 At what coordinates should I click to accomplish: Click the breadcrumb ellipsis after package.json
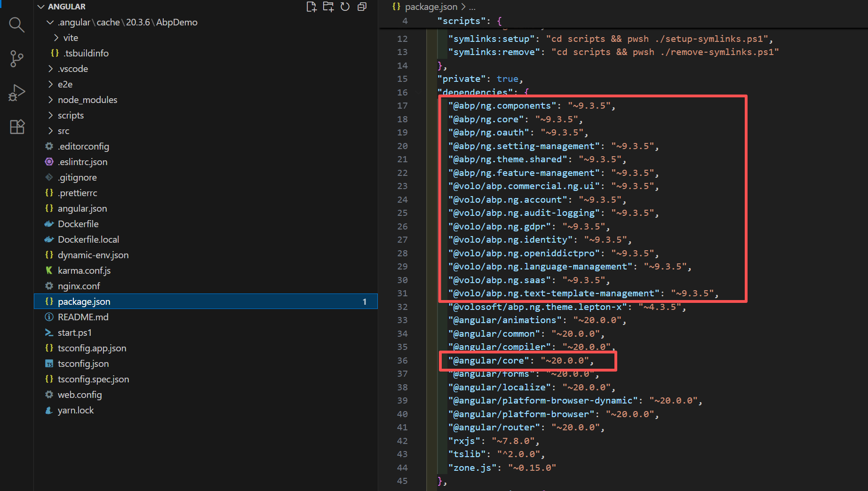472,7
